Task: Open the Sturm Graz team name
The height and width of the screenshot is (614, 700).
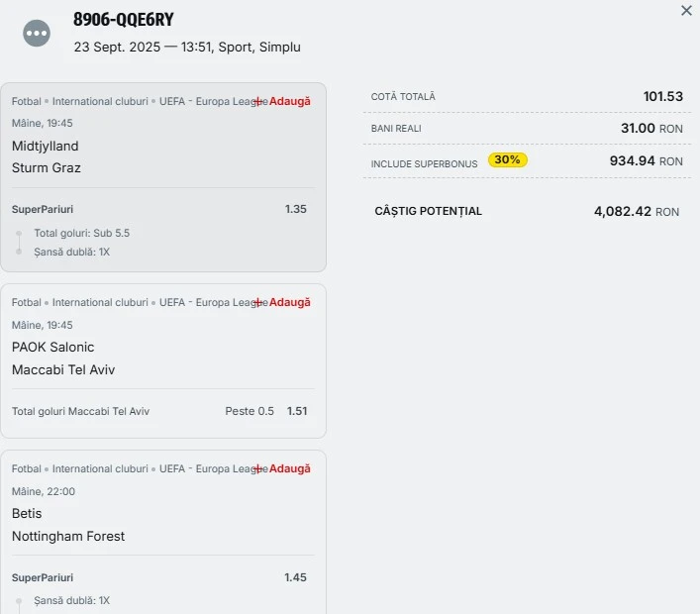Action: click(47, 167)
